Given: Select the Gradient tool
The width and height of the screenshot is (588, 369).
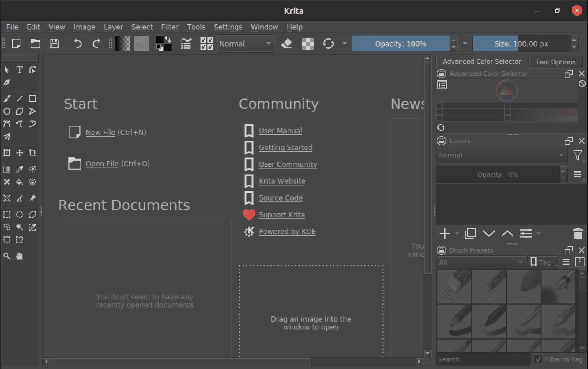Looking at the screenshot, I should coord(7,169).
